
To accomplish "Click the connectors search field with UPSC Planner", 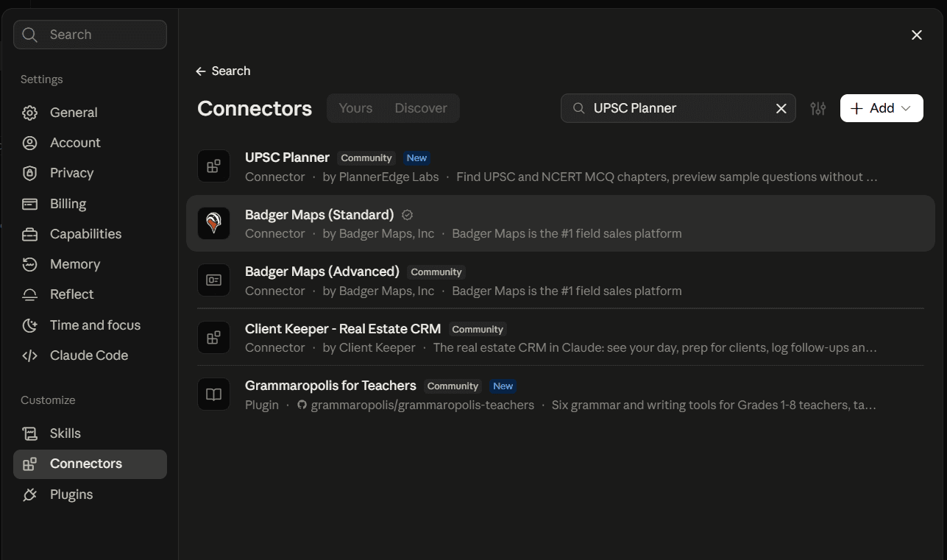I will click(678, 108).
